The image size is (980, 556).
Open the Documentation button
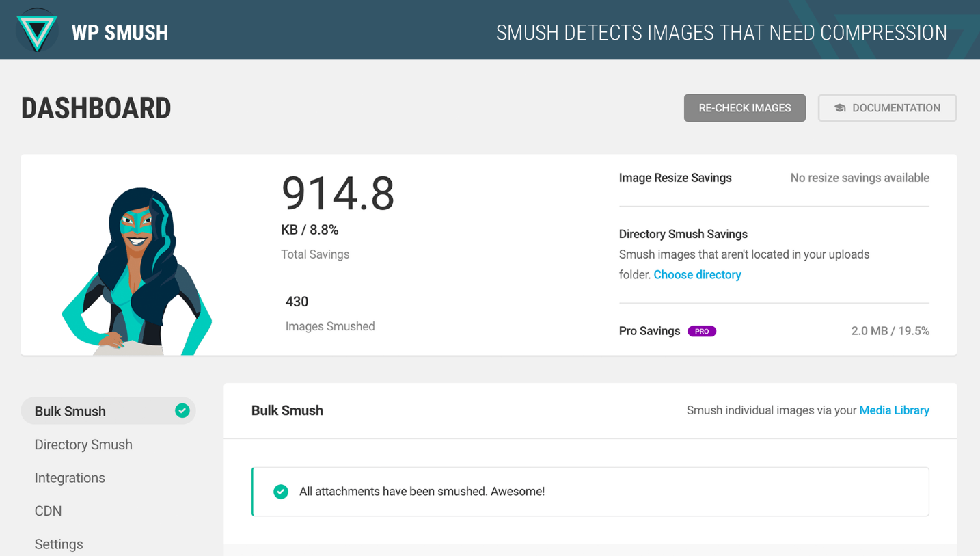pos(887,108)
